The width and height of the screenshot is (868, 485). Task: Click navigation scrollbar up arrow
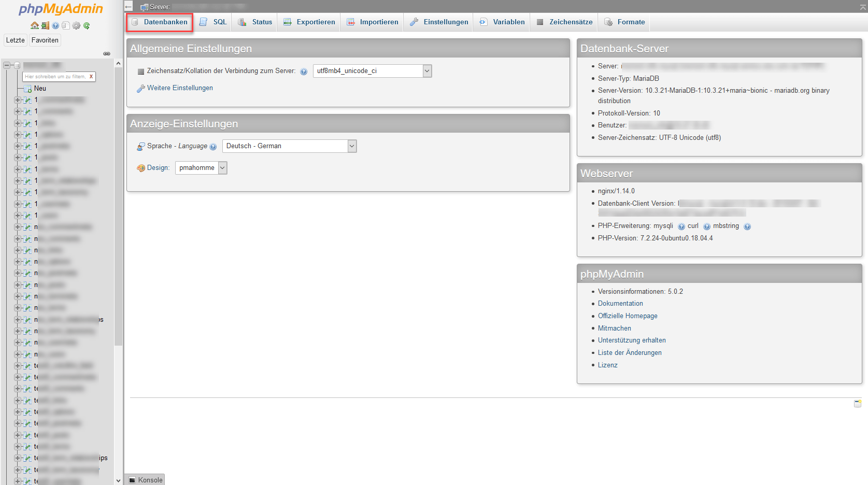point(118,63)
